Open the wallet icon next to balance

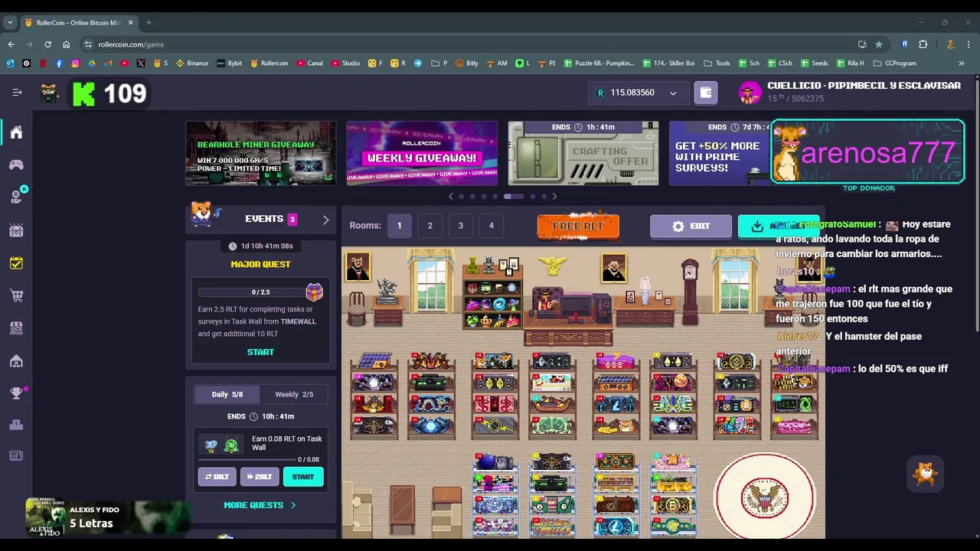tap(706, 93)
